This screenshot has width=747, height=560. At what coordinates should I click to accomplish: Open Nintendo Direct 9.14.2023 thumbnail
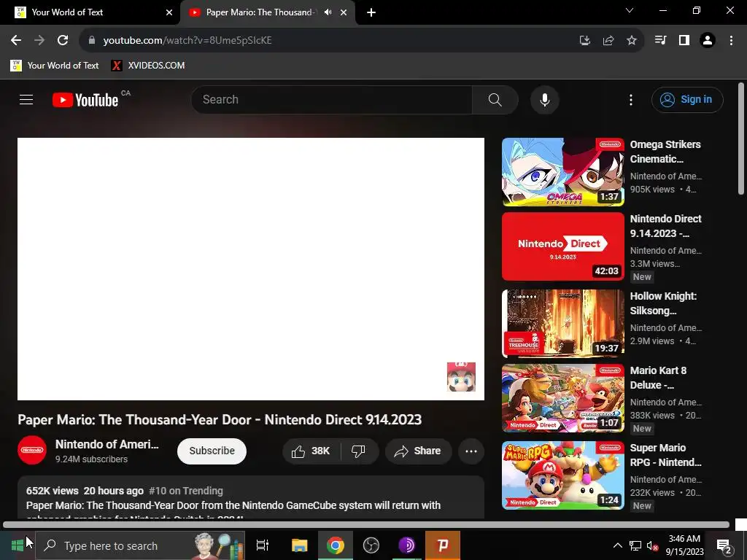(562, 246)
